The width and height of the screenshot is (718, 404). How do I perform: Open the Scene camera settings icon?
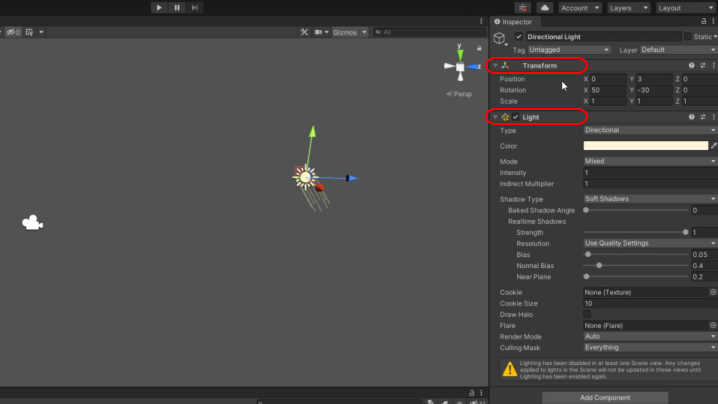[318, 32]
